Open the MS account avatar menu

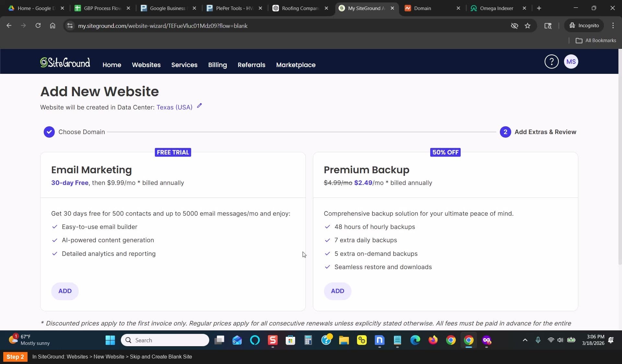pyautogui.click(x=571, y=62)
